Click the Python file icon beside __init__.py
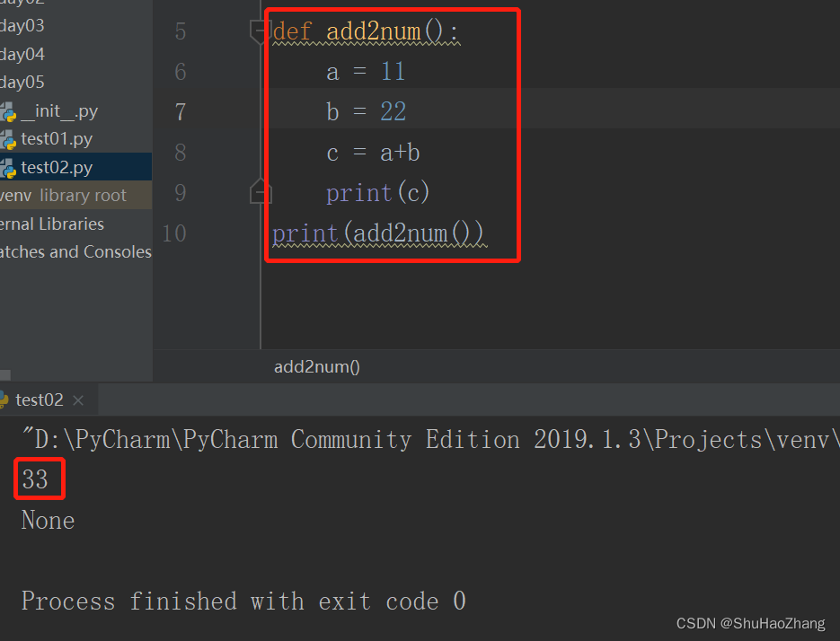The width and height of the screenshot is (840, 641). [x=8, y=111]
